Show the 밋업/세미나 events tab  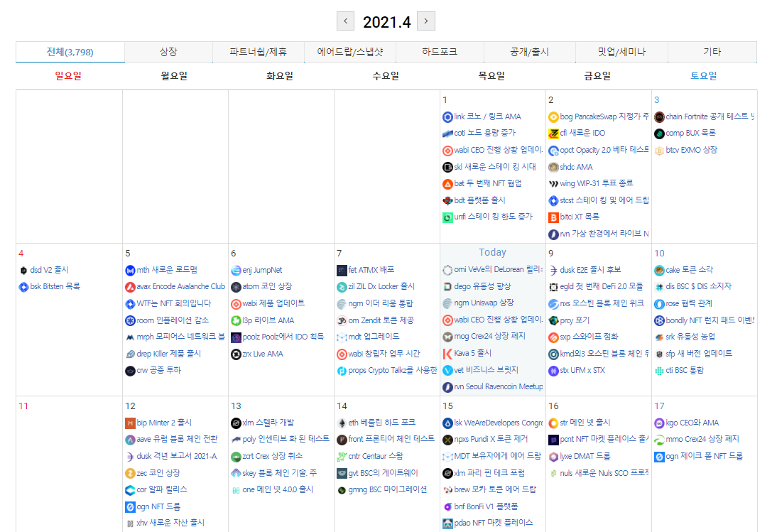[621, 52]
